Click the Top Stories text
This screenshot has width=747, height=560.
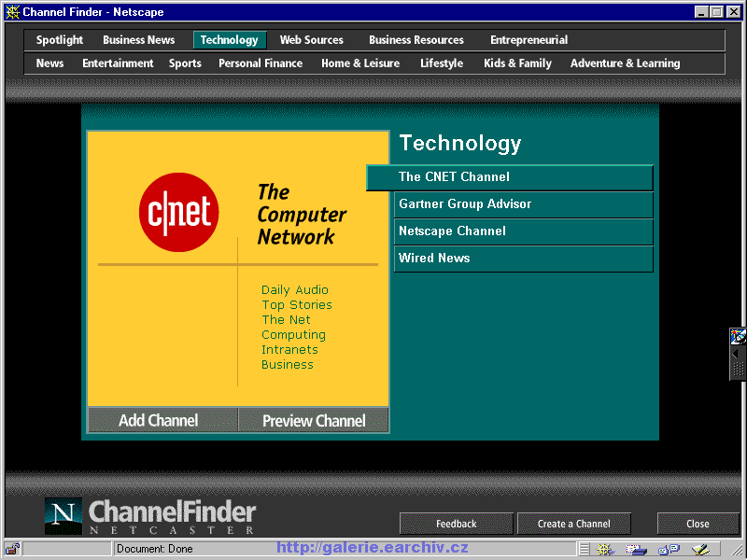296,305
